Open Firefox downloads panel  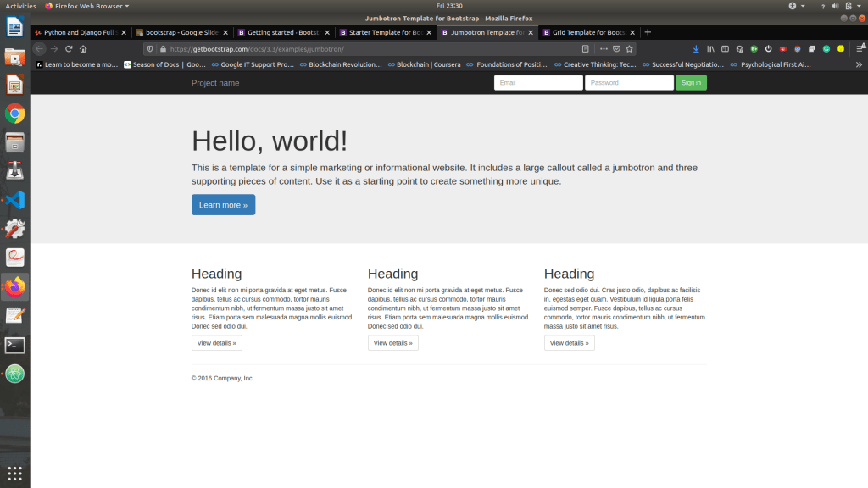click(x=696, y=49)
